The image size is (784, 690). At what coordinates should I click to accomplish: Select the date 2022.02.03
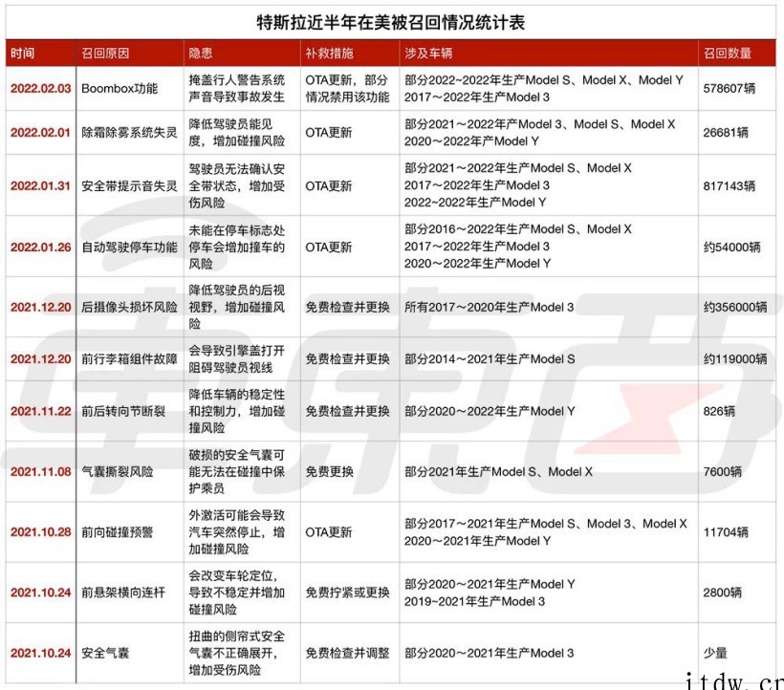[41, 89]
